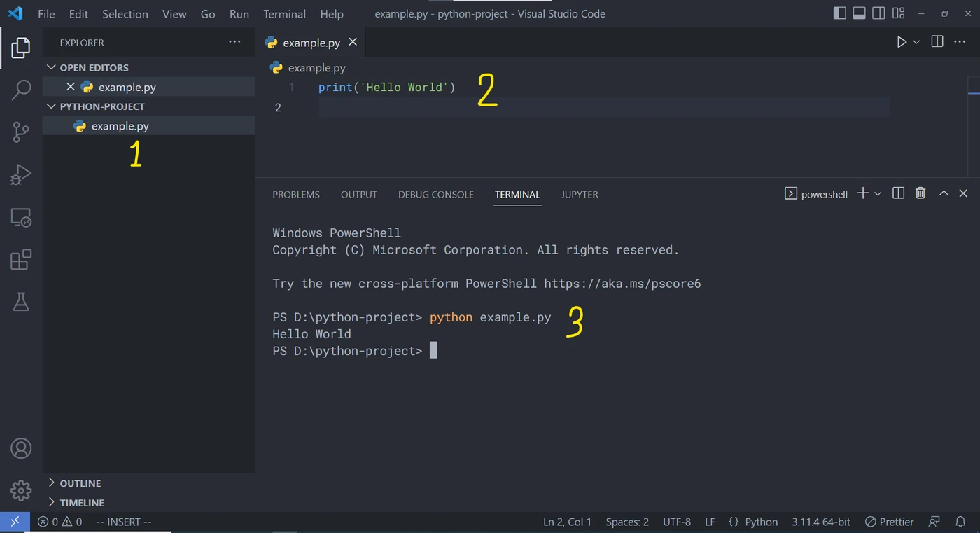The height and width of the screenshot is (533, 980).
Task: Open the Run and Debug view
Action: pyautogui.click(x=21, y=174)
